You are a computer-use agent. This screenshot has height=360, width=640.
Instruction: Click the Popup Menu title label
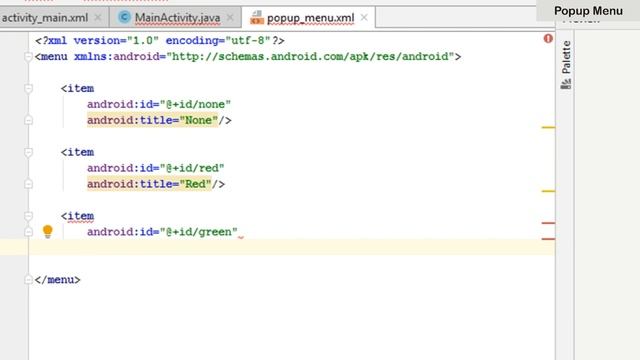pos(588,11)
